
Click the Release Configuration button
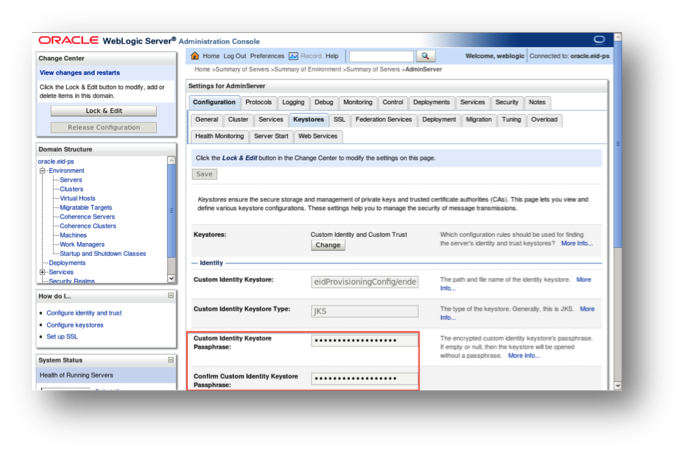[x=104, y=128]
